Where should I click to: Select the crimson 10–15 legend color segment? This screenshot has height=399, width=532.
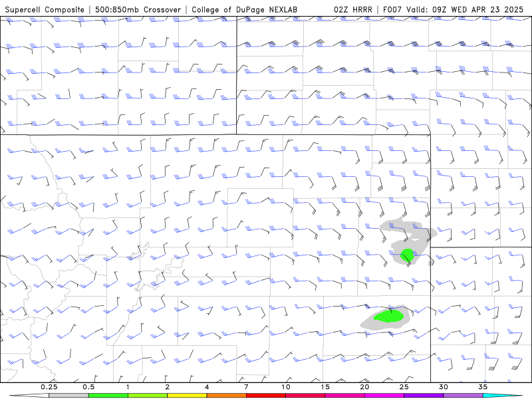click(305, 396)
